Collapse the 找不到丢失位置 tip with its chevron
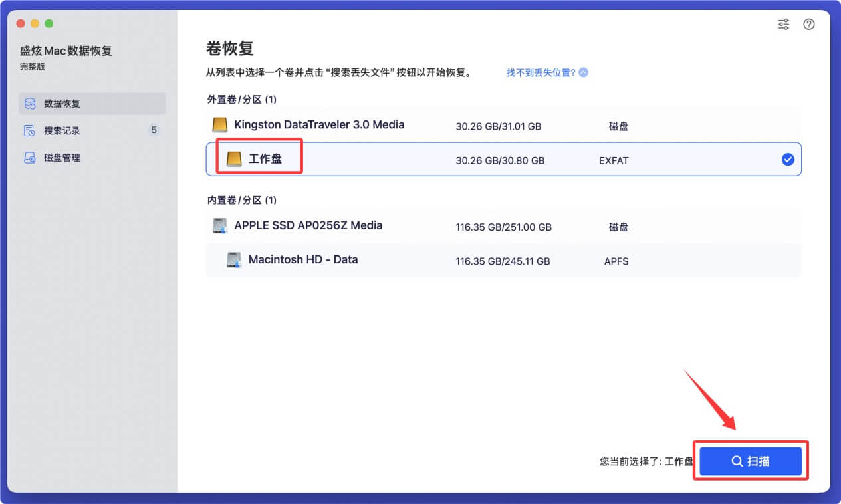Screen dimensions: 841x504 point(583,72)
